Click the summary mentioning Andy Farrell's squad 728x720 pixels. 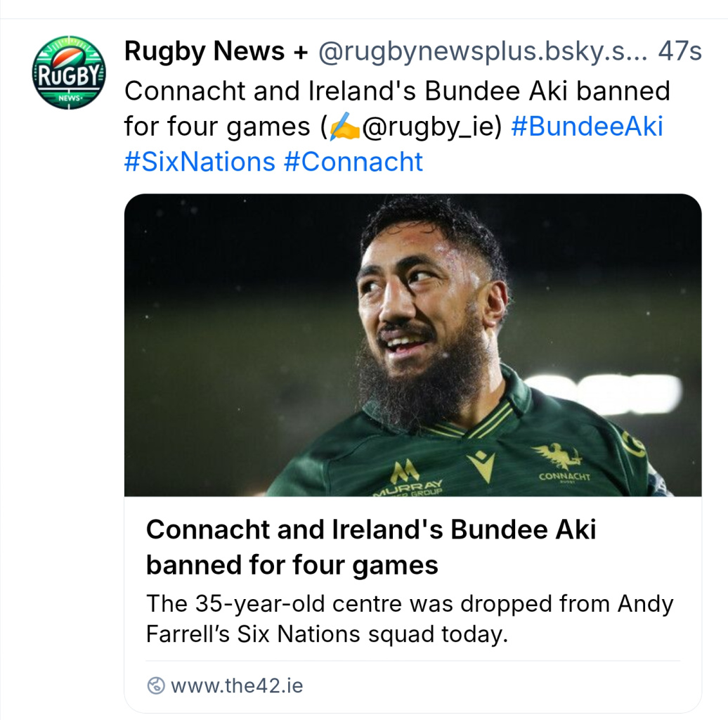[x=409, y=619]
